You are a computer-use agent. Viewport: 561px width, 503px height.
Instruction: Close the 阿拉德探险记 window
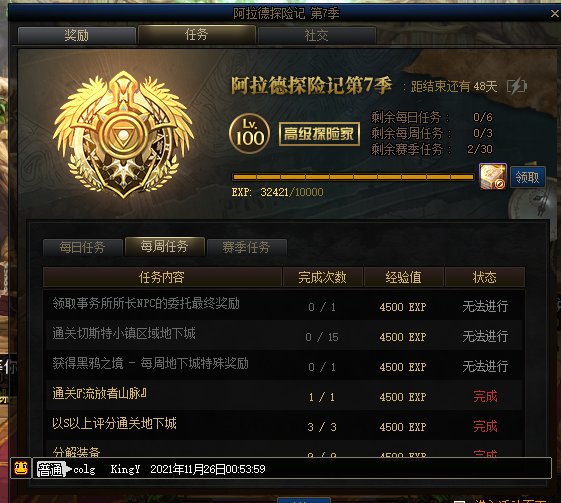(x=554, y=14)
